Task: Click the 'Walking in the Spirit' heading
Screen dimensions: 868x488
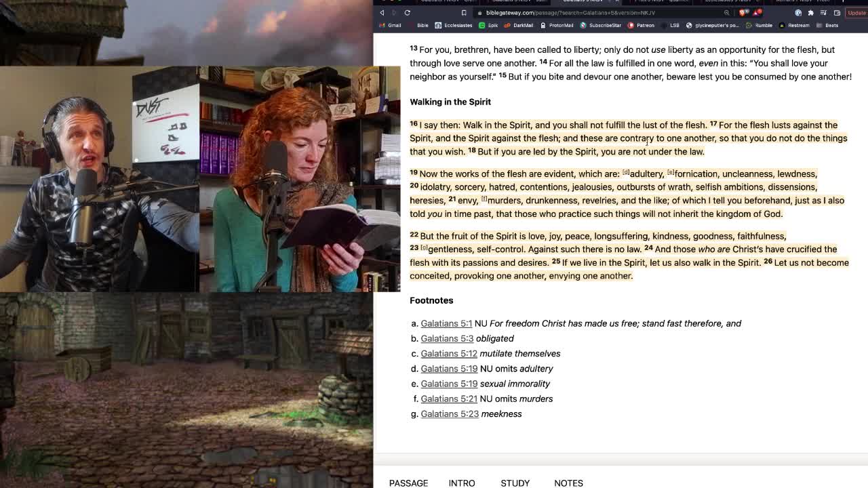Action: tap(450, 102)
